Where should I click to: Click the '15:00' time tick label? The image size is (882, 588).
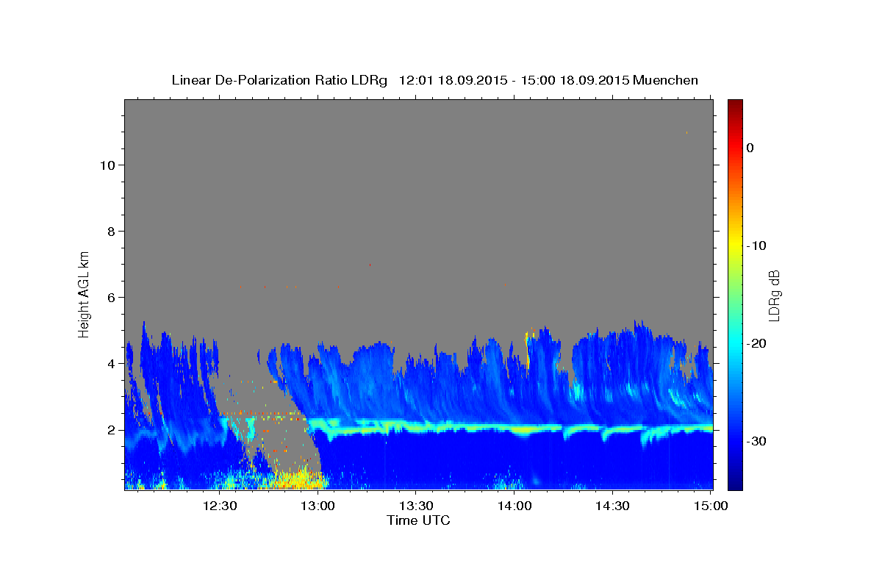pos(710,506)
